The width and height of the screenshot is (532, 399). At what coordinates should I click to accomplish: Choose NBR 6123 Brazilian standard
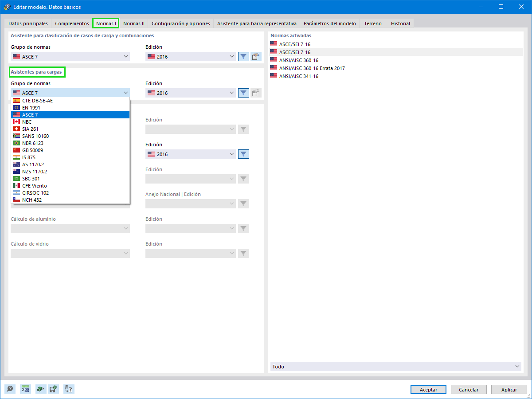[70, 143]
